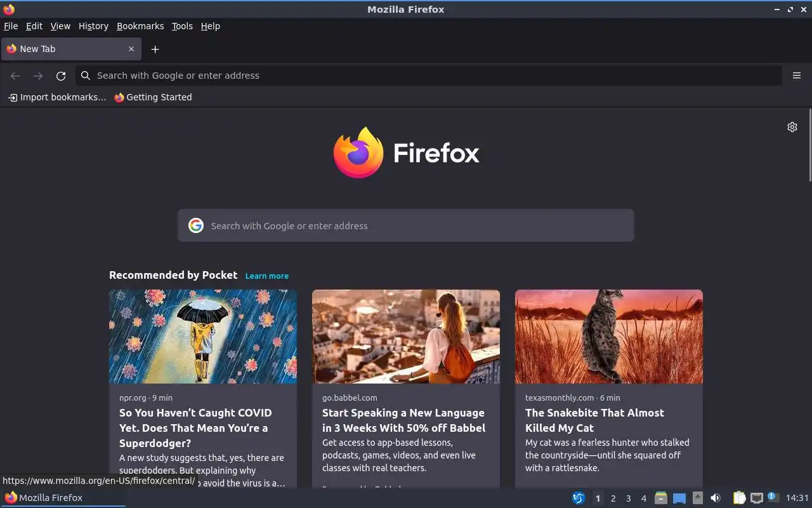812x508 pixels.
Task: Open 'So You Haven't Caught COVID' headline
Action: click(x=195, y=428)
